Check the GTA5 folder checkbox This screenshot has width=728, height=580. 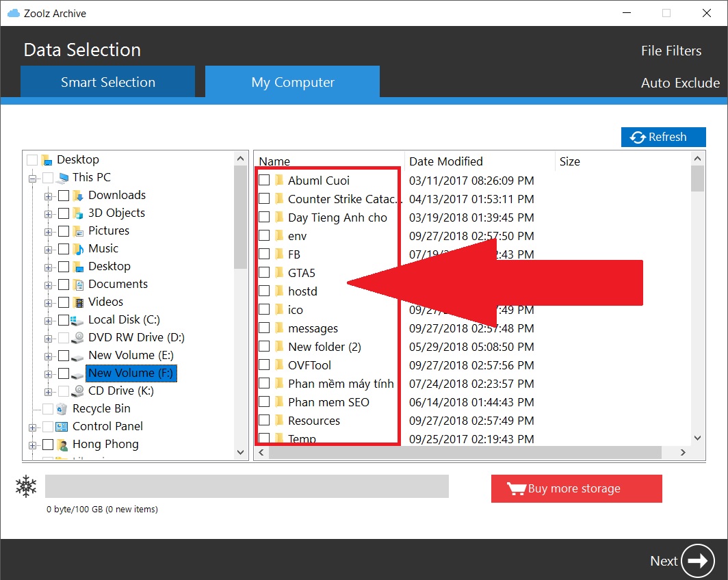[x=264, y=273]
